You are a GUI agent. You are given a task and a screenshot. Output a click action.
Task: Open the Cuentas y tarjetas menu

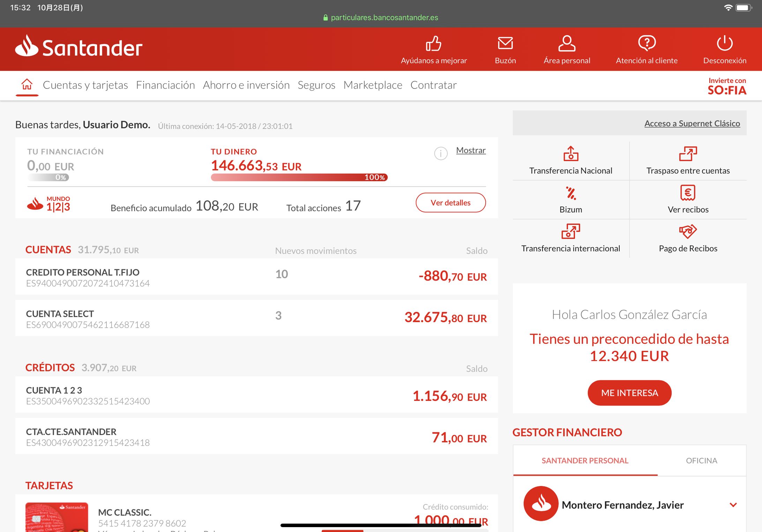tap(85, 85)
